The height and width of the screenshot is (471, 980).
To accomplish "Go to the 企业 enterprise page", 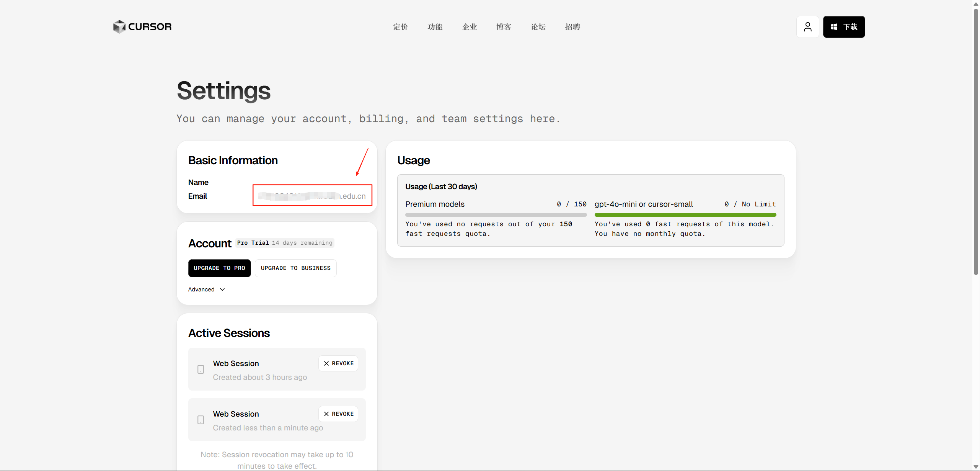I will click(469, 27).
